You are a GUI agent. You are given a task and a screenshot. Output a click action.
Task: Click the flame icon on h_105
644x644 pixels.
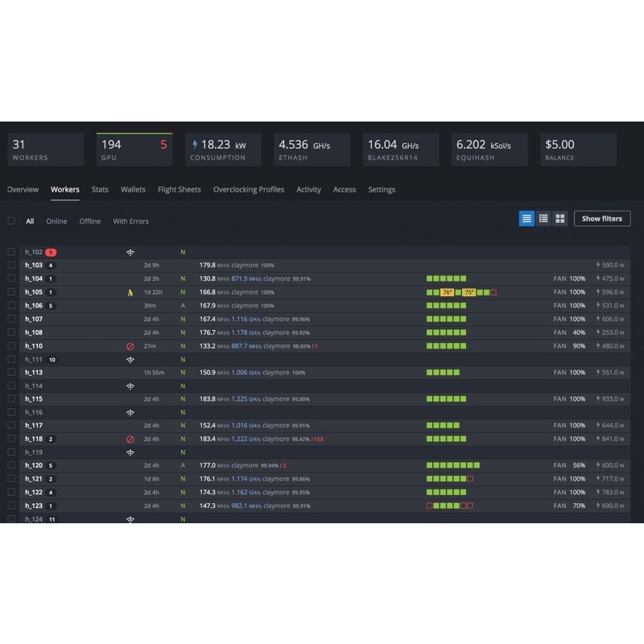click(x=130, y=292)
